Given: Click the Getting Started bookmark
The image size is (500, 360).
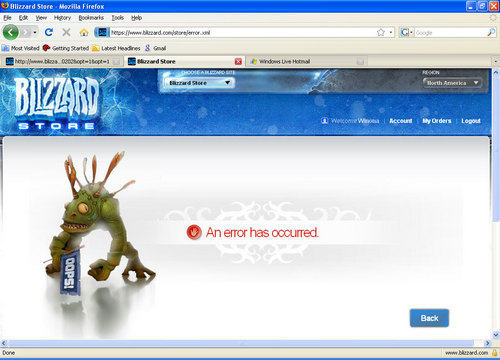Looking at the screenshot, I should [x=66, y=48].
